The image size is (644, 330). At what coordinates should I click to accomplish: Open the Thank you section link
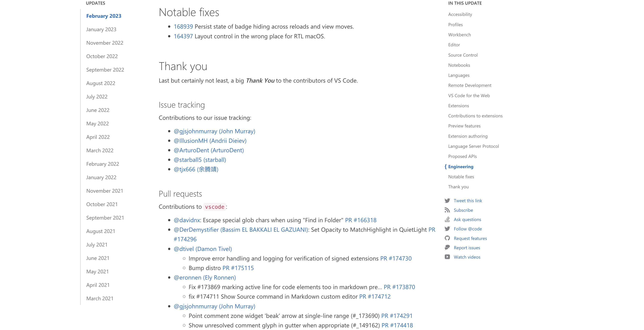pyautogui.click(x=458, y=187)
